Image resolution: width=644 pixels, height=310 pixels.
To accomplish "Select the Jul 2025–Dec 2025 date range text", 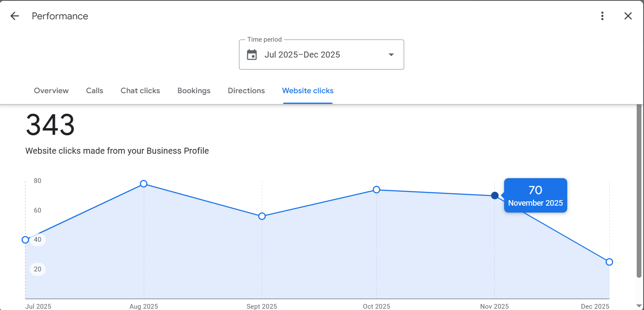I will [302, 55].
